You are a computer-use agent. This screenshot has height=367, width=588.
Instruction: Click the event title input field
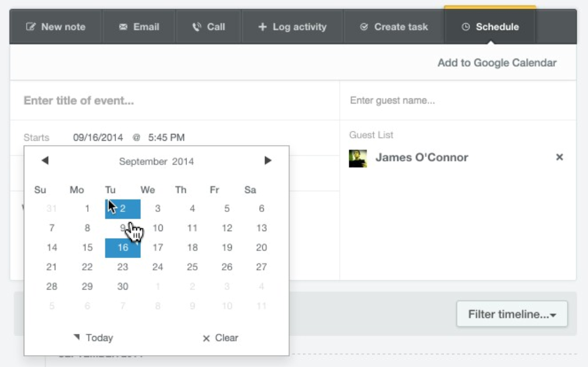pos(175,100)
